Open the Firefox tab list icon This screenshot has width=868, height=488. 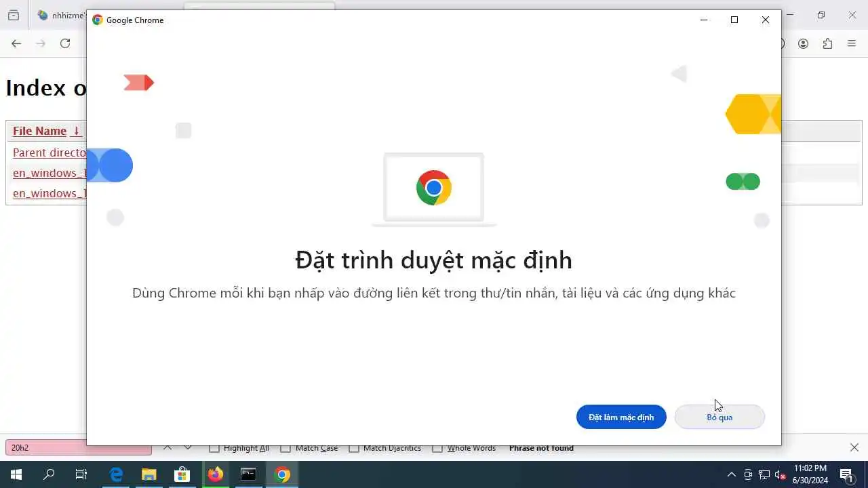(14, 15)
